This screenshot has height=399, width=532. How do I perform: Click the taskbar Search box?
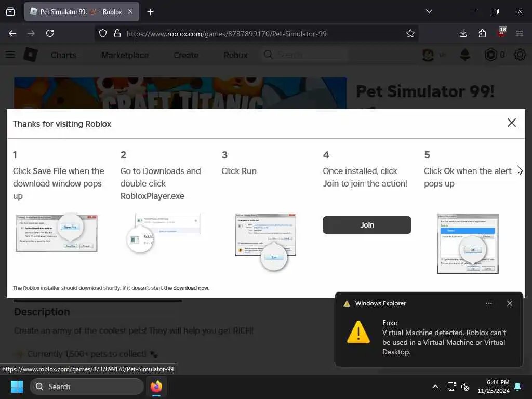[87, 387]
